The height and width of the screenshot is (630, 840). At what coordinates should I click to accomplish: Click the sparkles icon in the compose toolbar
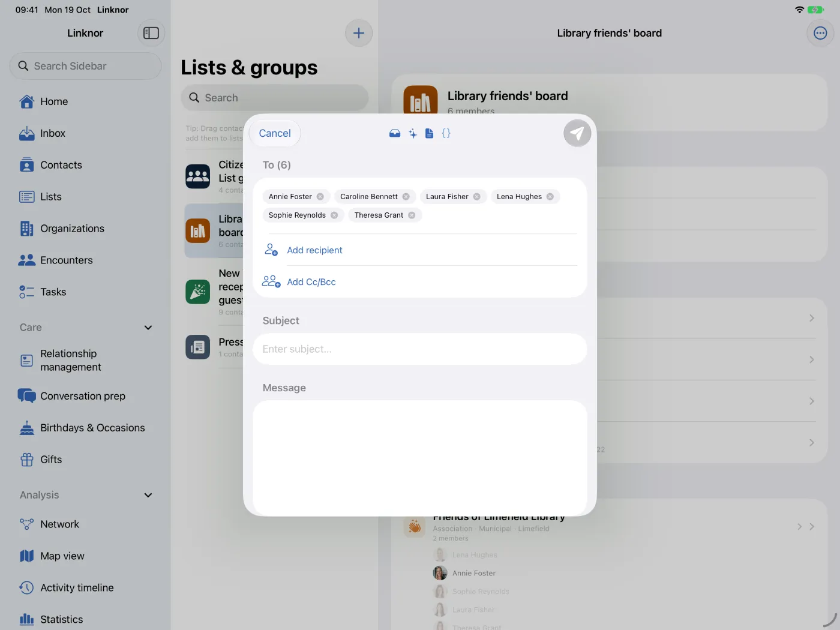(x=413, y=133)
